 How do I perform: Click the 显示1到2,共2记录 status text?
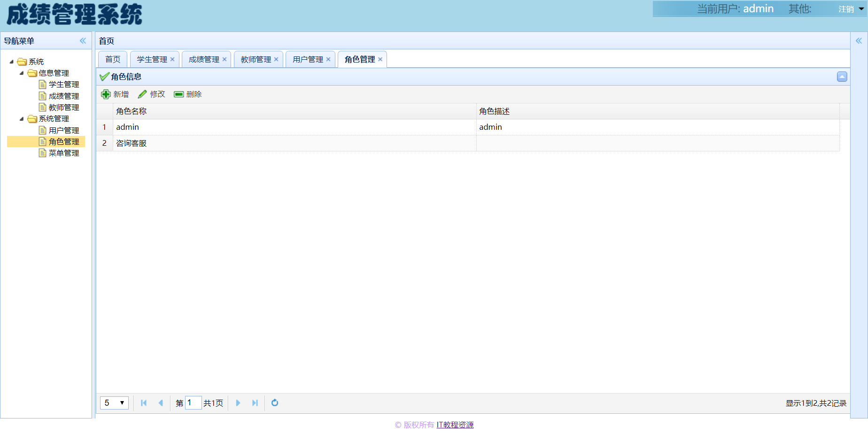tap(816, 403)
